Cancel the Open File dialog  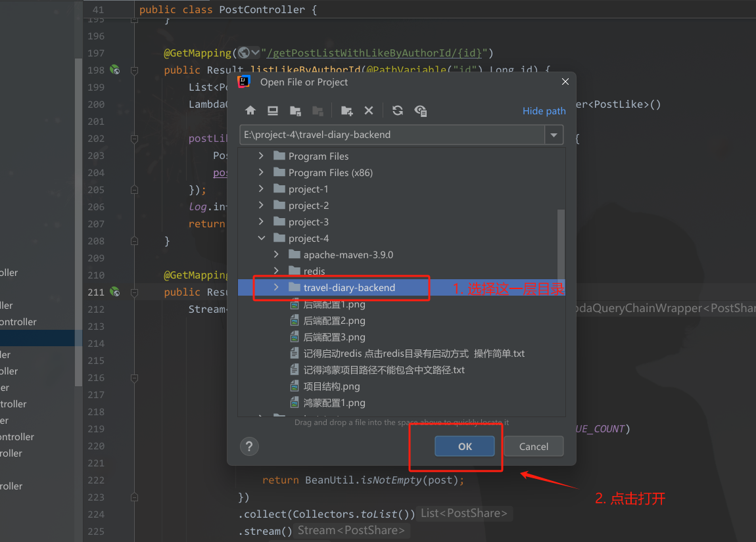[534, 447]
